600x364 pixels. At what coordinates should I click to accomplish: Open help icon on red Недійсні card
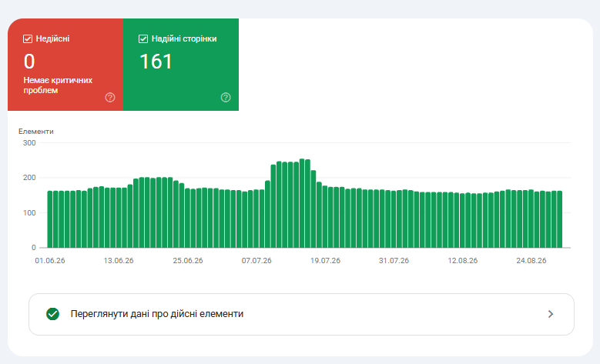[x=110, y=98]
